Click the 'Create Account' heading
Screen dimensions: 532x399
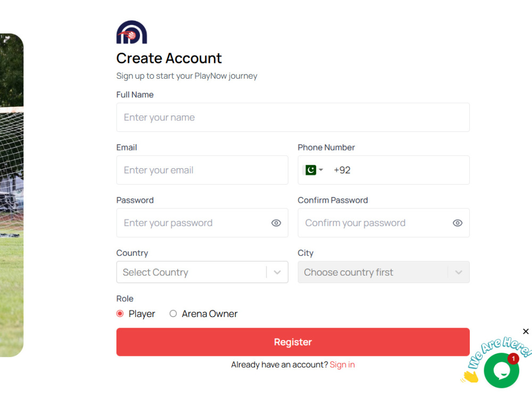(169, 59)
